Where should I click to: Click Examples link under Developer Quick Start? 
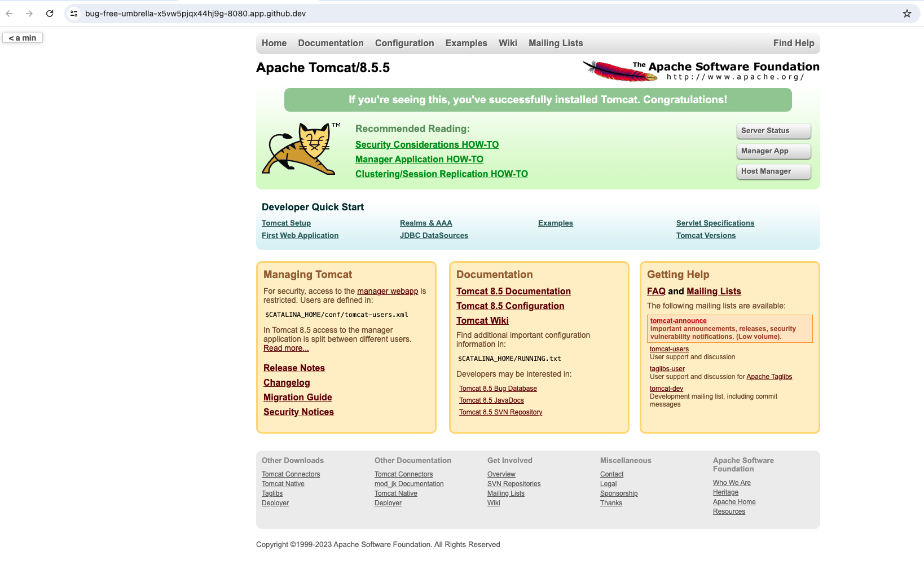(556, 223)
